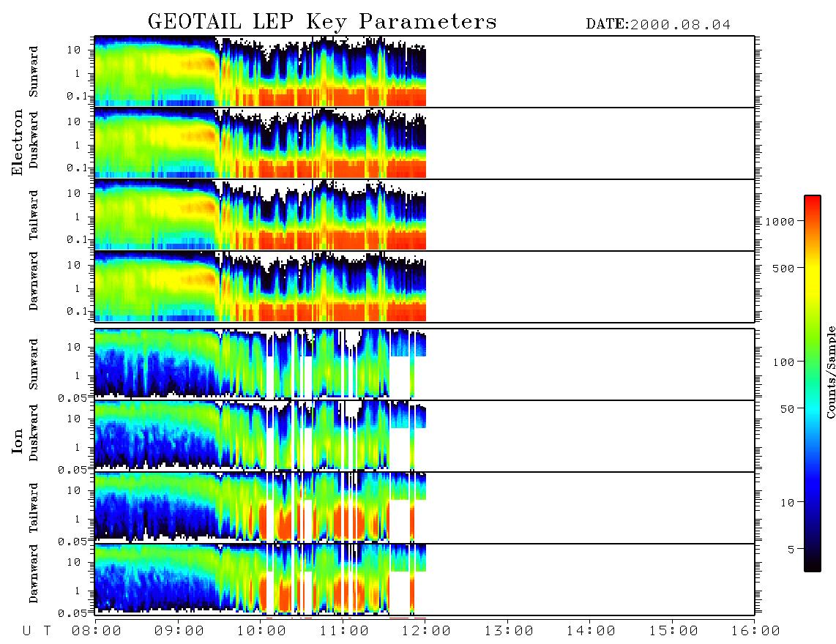The height and width of the screenshot is (644, 836).
Task: Select the Ion Sunward axis label
Action: [x=34, y=364]
